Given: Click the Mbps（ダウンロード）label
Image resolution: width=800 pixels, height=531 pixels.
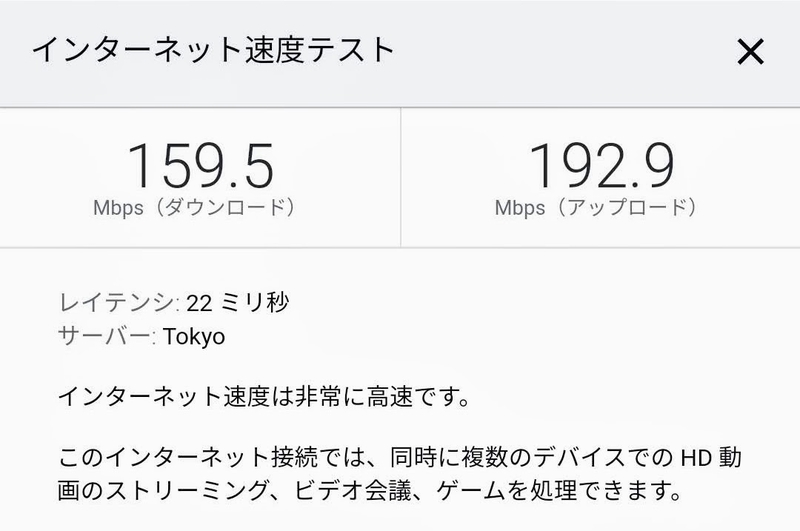Looking at the screenshot, I should (195, 208).
